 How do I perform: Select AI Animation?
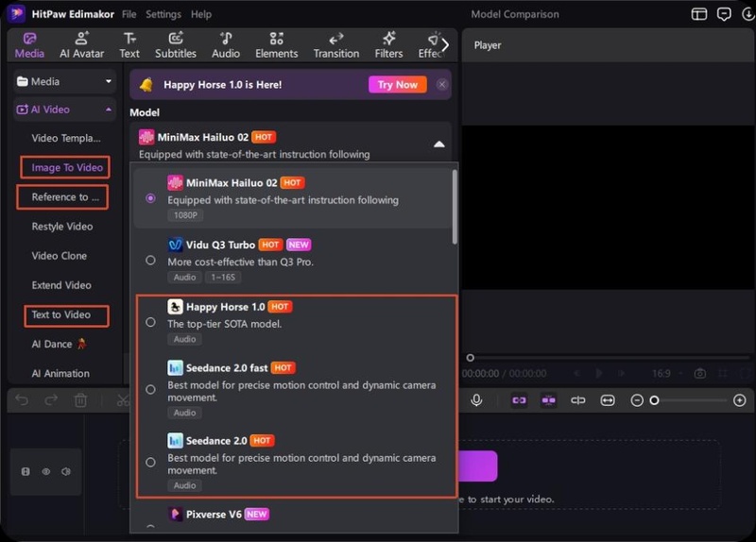(x=60, y=373)
